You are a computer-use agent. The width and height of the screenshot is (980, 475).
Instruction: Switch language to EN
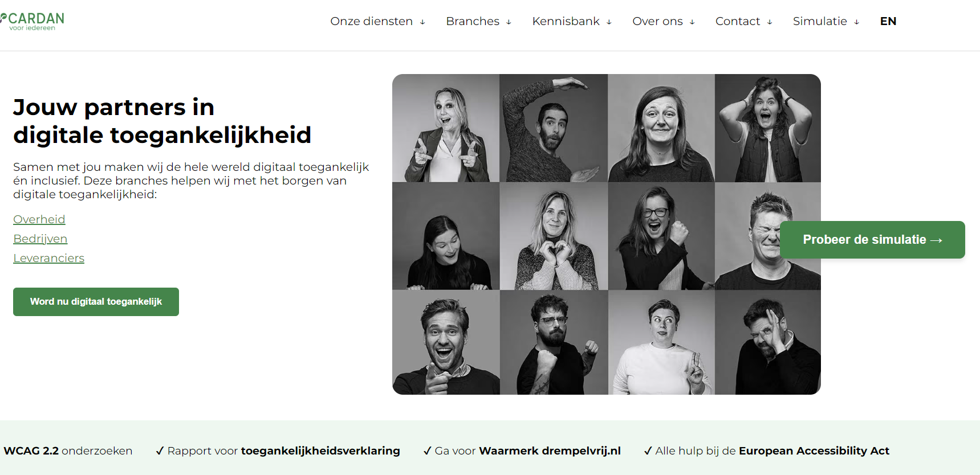click(x=888, y=21)
